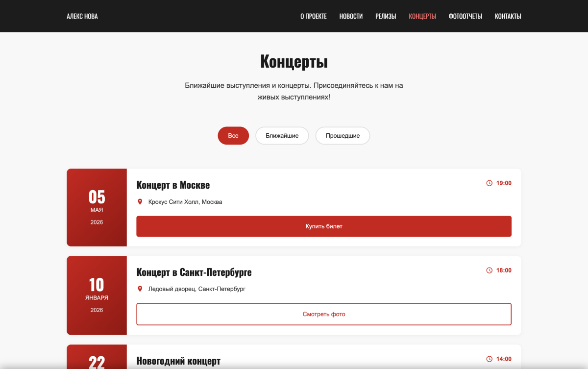Show only Прошедшие concerts
588x369 pixels.
coord(343,136)
